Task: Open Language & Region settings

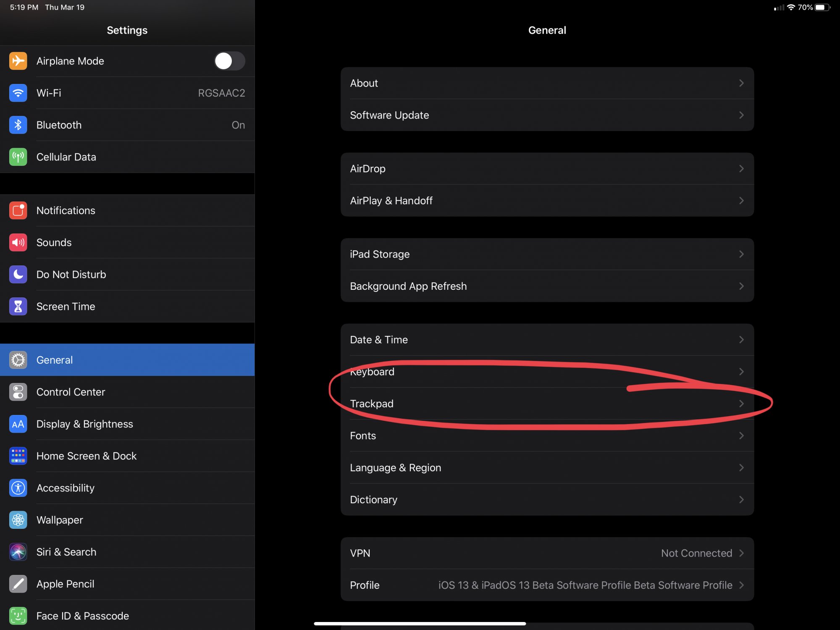Action: pyautogui.click(x=547, y=467)
